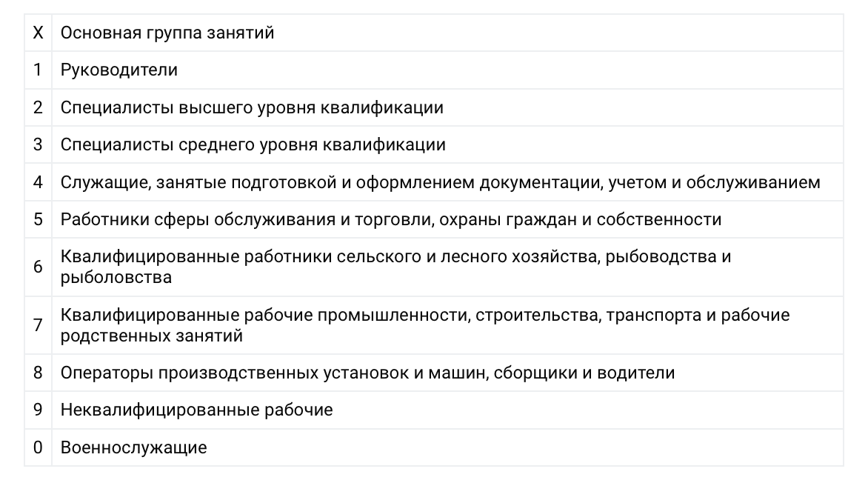This screenshot has width=868, height=483.
Task: Click 'Специалисты среднего уровня квалификации' cell
Action: tap(447, 144)
